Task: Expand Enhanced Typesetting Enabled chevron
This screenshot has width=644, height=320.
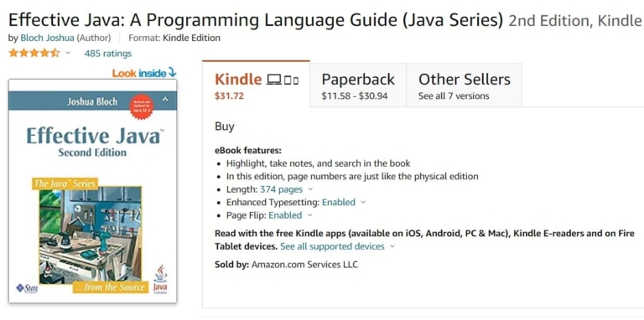Action: [x=363, y=202]
